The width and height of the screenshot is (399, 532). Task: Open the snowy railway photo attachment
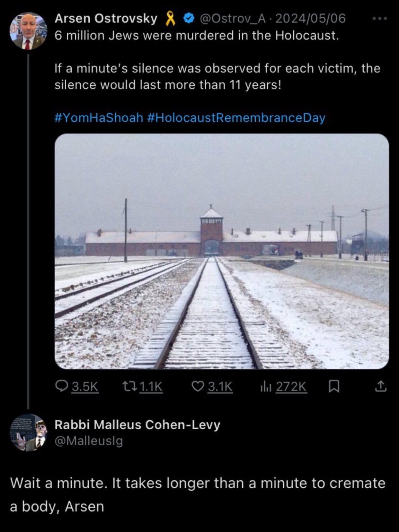point(222,251)
